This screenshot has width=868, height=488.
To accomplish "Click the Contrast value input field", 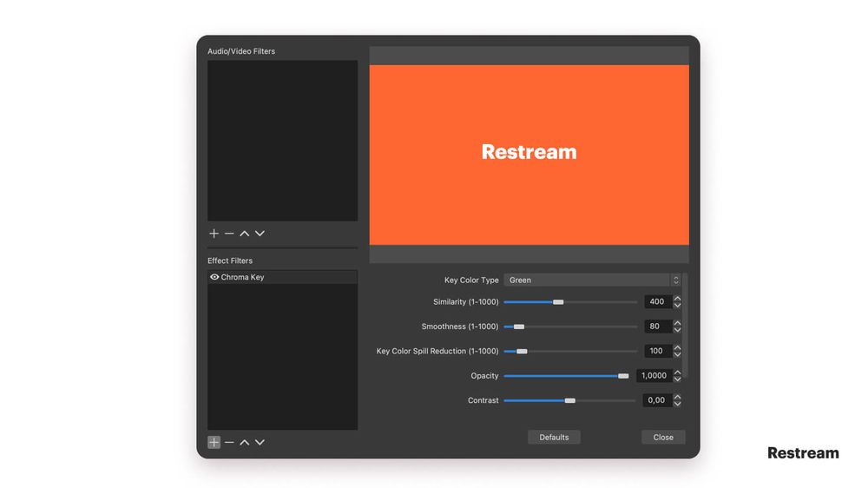I will click(656, 400).
